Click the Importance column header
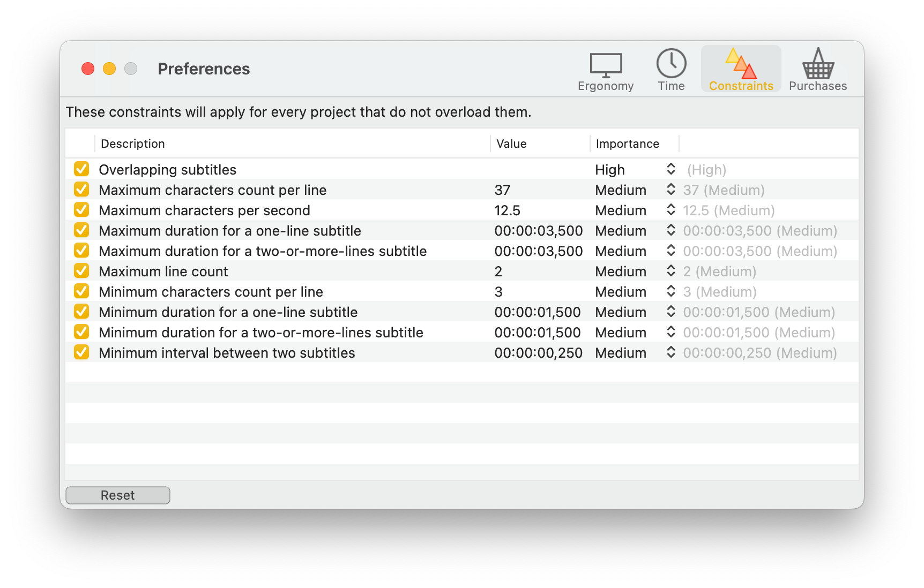 click(635, 144)
